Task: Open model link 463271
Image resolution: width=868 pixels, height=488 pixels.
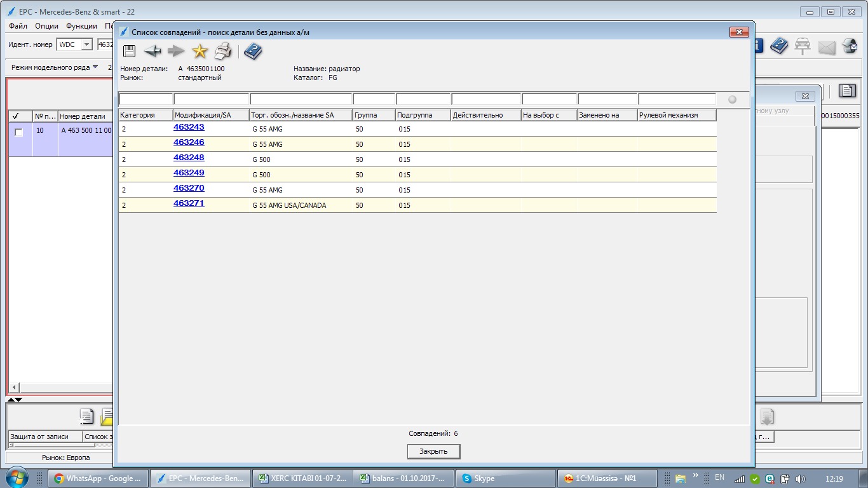Action: (x=189, y=203)
